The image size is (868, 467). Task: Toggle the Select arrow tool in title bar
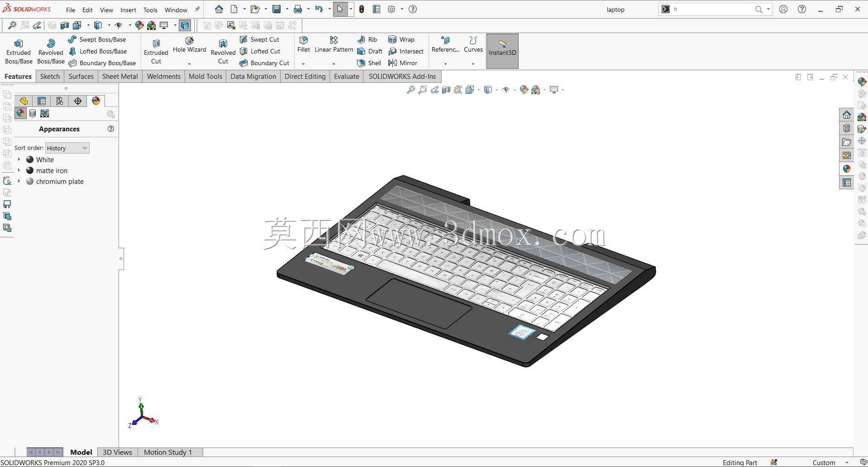(x=340, y=9)
